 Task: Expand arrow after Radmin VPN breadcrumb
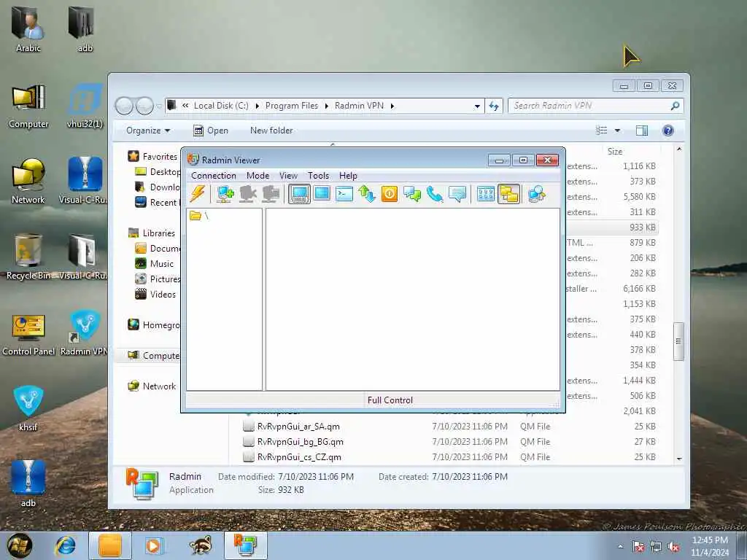(392, 106)
